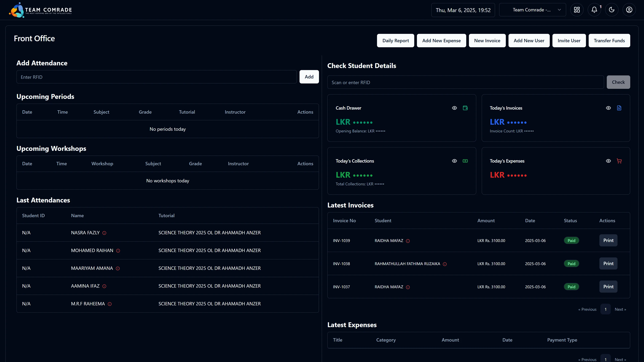Show the hidden Cash Drawer amount
Viewport: 644px width, 362px height.
click(454, 108)
